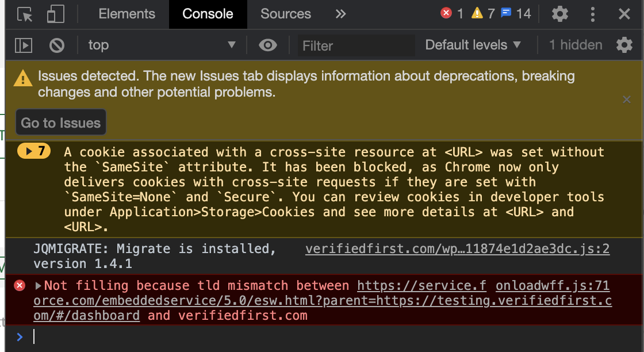Expand the tld mismatch error details
The width and height of the screenshot is (644, 352).
[x=39, y=285]
